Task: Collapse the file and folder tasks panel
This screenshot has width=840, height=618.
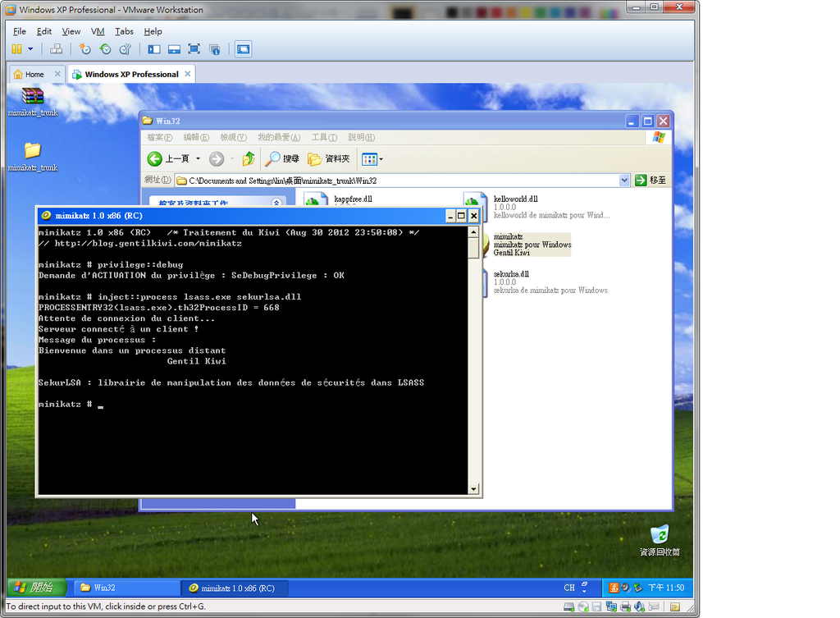Action: (276, 203)
